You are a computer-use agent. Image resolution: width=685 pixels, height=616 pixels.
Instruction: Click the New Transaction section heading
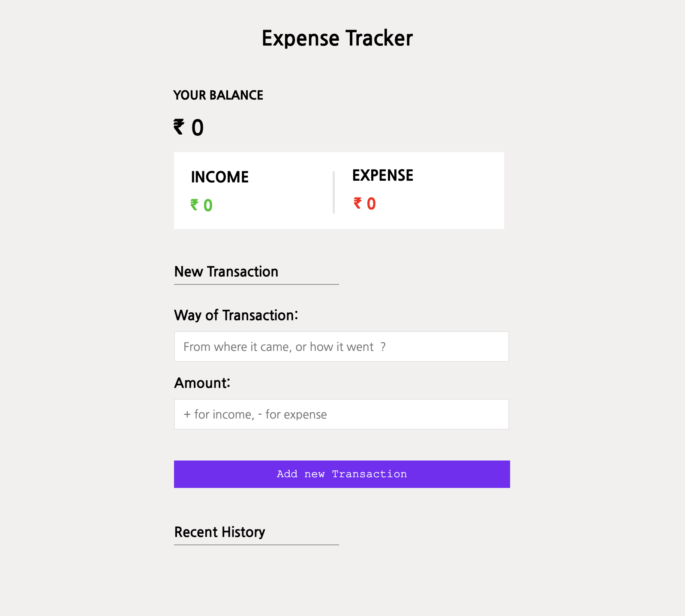coord(226,272)
